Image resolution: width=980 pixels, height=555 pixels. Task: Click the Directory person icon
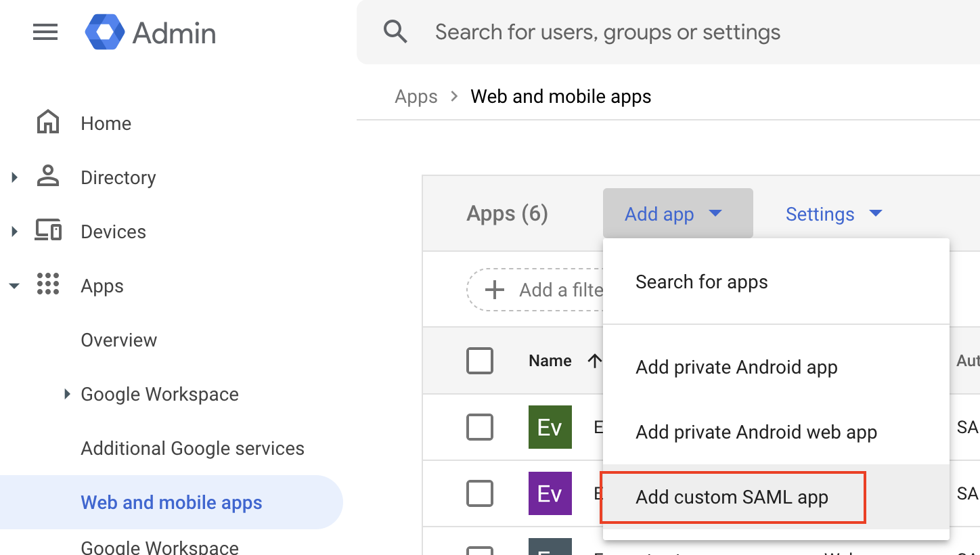point(48,177)
